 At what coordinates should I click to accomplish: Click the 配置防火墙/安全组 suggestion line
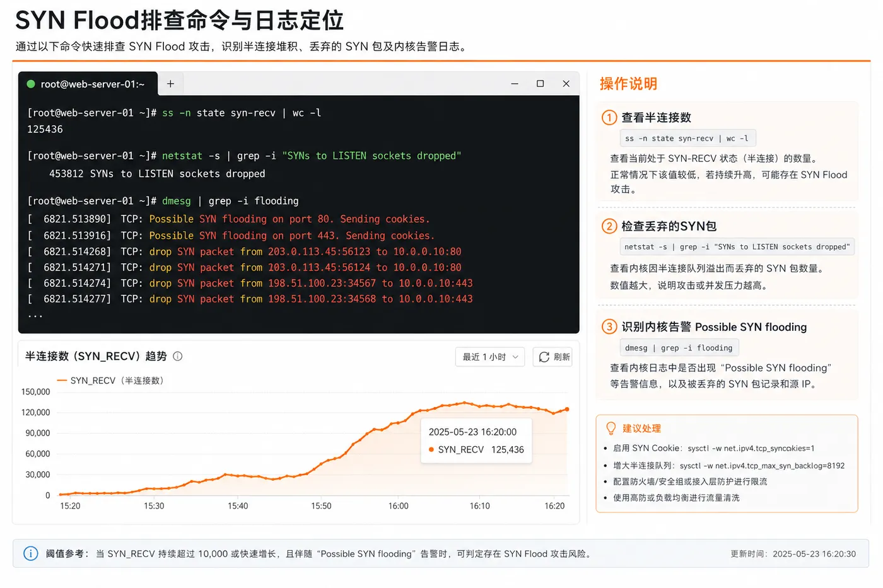[x=690, y=481]
